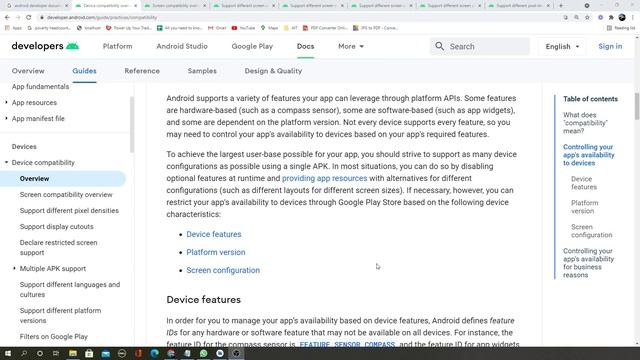
Task: Open Support different pixel densities
Action: coord(69,211)
